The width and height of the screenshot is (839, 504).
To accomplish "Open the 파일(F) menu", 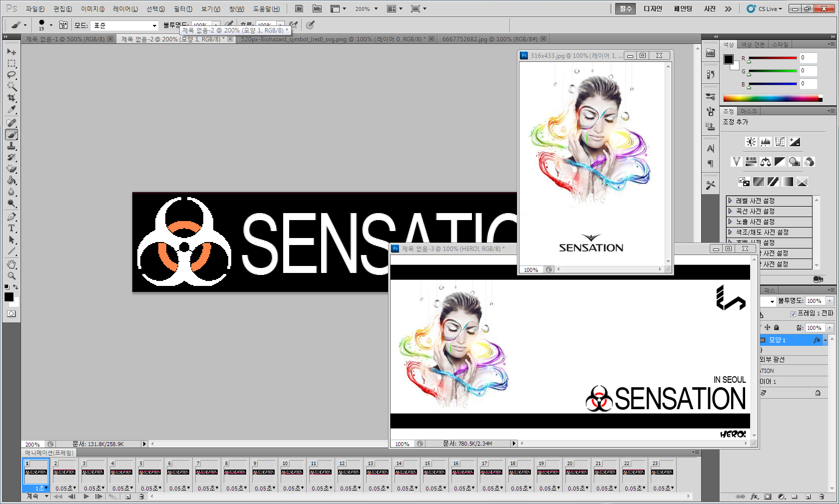I will click(35, 9).
